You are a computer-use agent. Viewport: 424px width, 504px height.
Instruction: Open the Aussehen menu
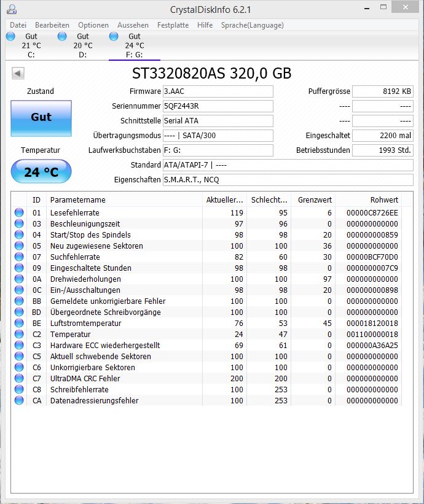point(133,25)
